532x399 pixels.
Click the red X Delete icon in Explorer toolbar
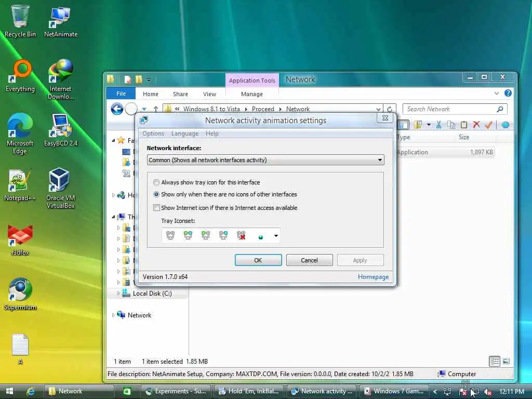point(476,125)
